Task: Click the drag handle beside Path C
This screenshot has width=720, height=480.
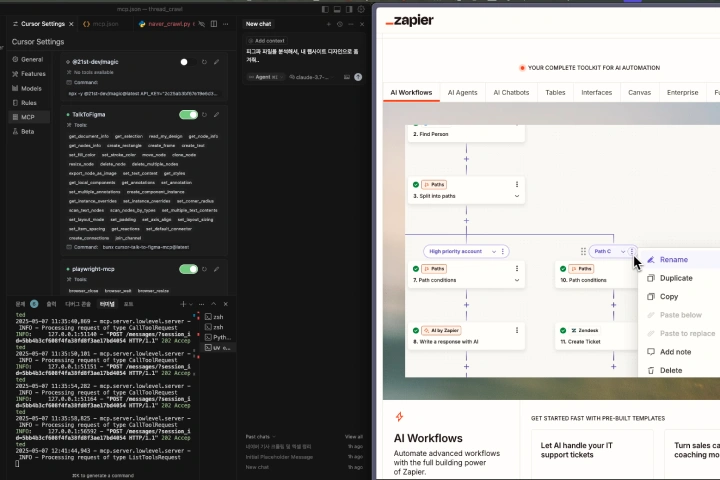Action: [583, 251]
